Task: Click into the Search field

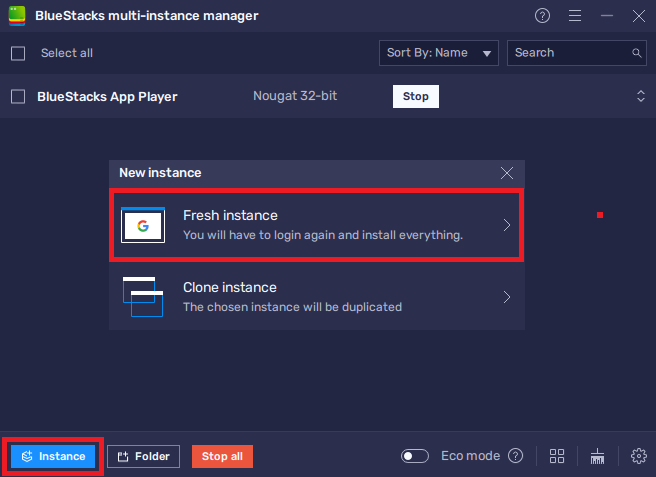Action: click(577, 53)
